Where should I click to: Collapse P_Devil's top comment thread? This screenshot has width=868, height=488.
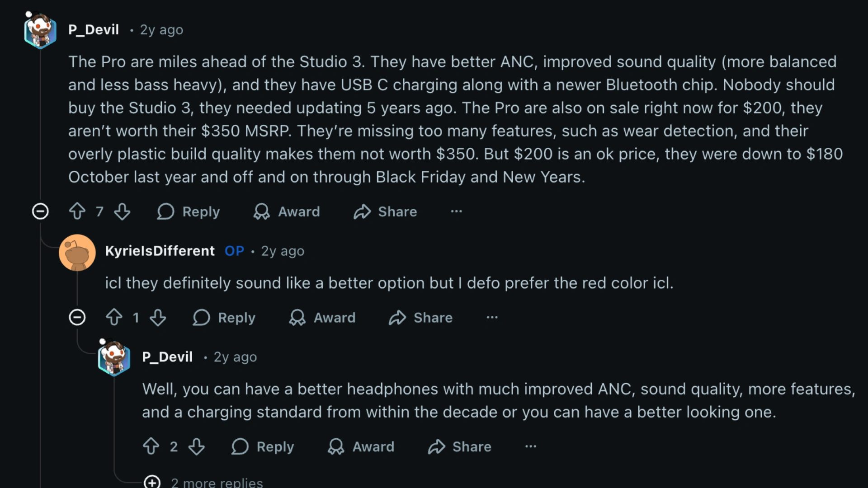tap(40, 211)
